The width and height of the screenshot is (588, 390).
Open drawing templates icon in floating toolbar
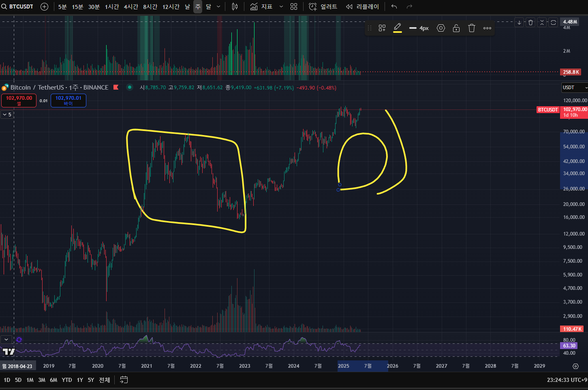pos(382,28)
